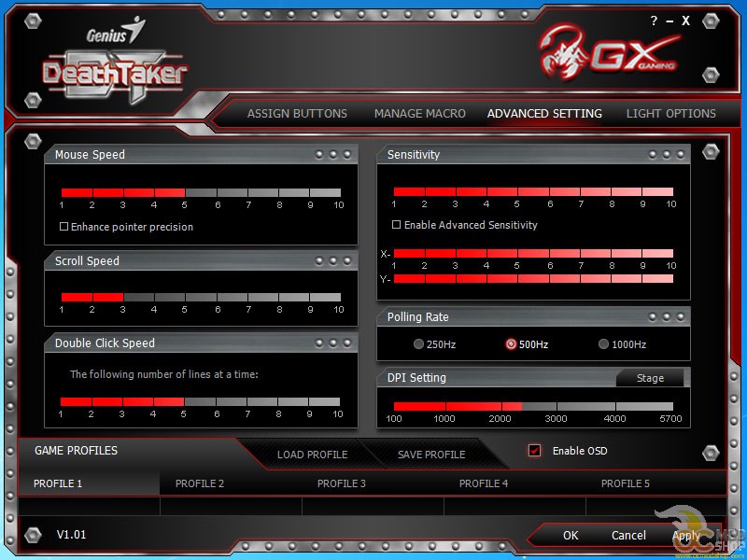Image resolution: width=747 pixels, height=560 pixels.
Task: Confirm settings with OK
Action: [x=571, y=535]
